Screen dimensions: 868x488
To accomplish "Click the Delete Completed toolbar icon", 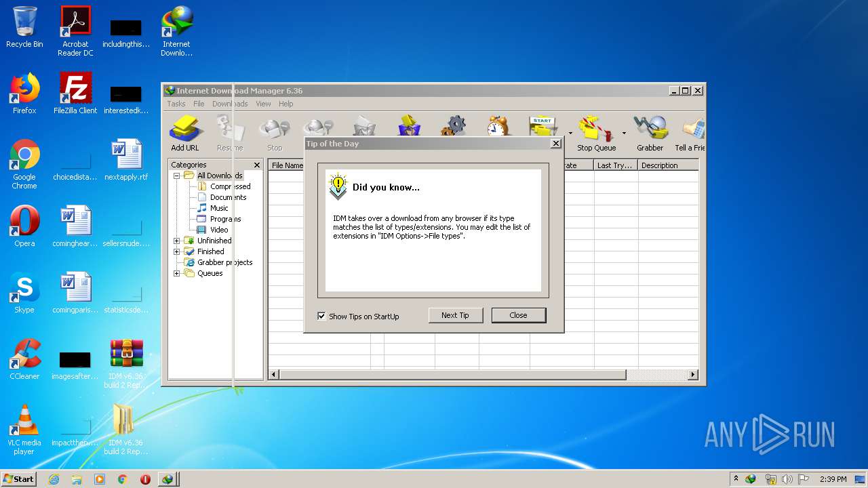I will point(410,126).
